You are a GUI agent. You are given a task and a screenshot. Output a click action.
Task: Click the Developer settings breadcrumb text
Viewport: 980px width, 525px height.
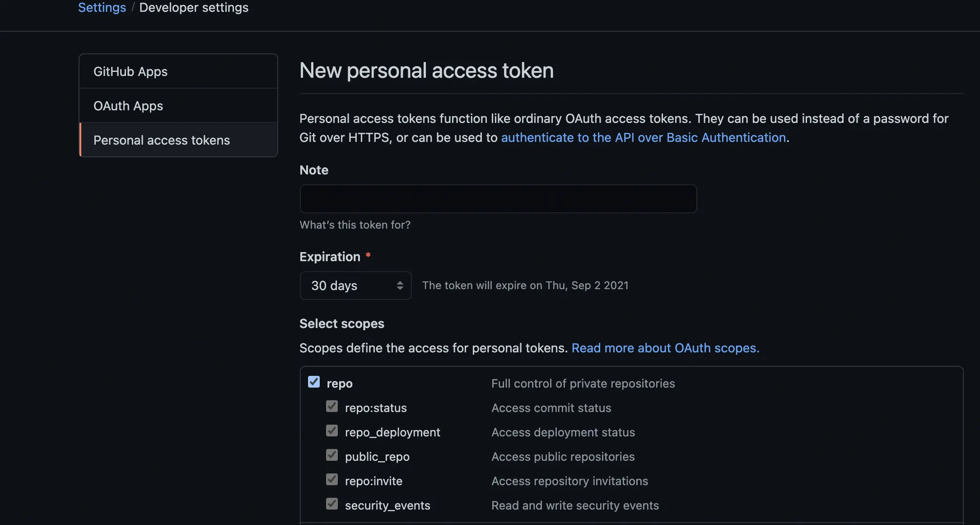(x=194, y=8)
